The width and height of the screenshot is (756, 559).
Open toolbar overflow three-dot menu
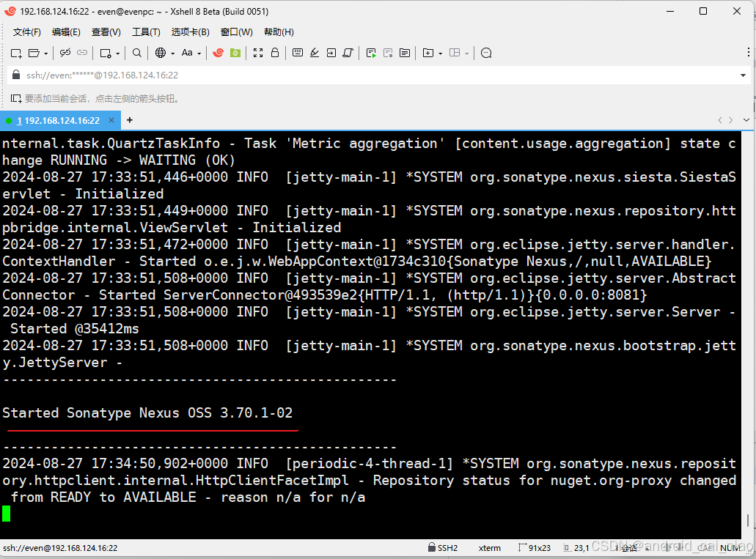tap(748, 52)
